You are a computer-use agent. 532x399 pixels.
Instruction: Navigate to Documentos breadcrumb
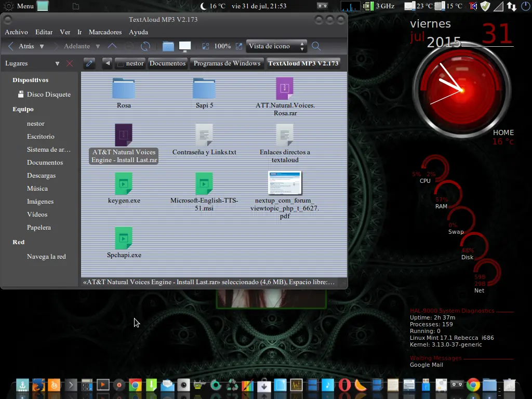[x=168, y=63]
